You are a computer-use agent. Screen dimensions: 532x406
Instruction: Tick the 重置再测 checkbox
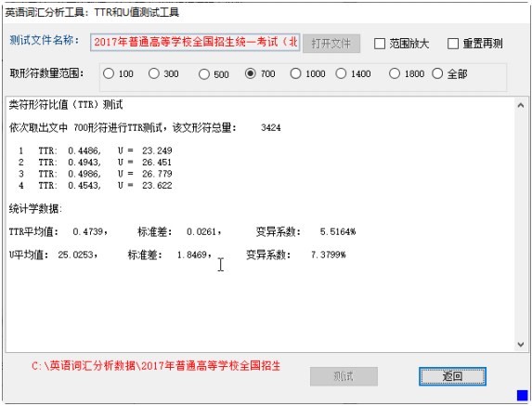point(453,44)
